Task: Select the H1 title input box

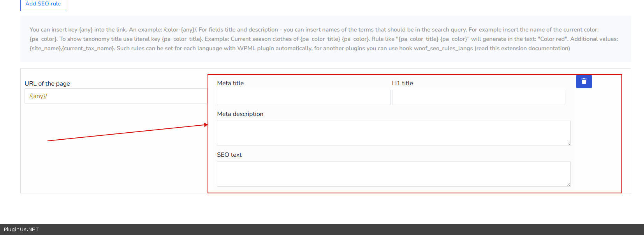Action: click(x=478, y=98)
